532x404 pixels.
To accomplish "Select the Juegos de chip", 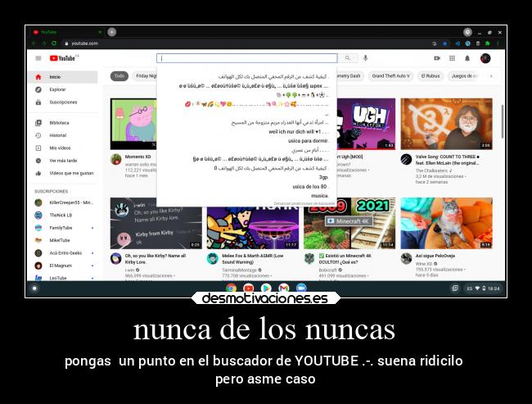I will (465, 76).
